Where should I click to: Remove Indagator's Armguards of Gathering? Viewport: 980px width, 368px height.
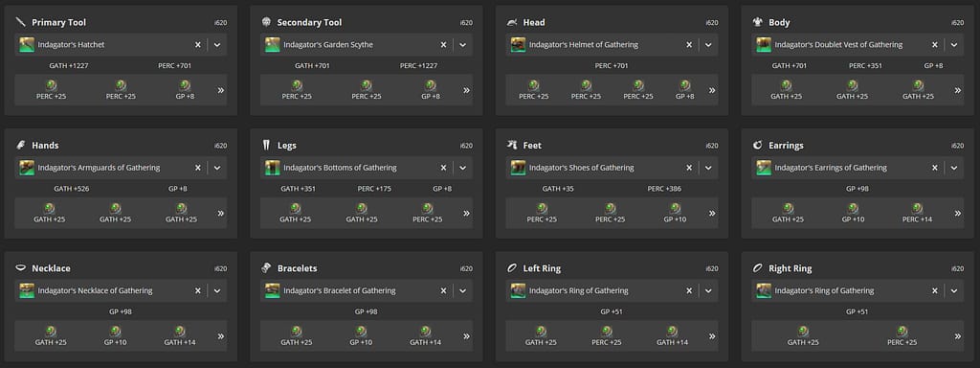[197, 168]
